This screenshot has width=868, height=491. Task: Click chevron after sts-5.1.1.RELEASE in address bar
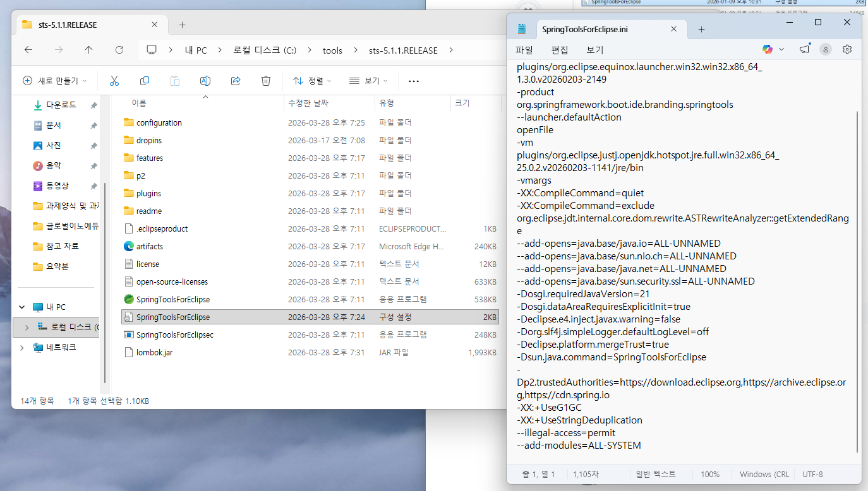pyautogui.click(x=451, y=50)
